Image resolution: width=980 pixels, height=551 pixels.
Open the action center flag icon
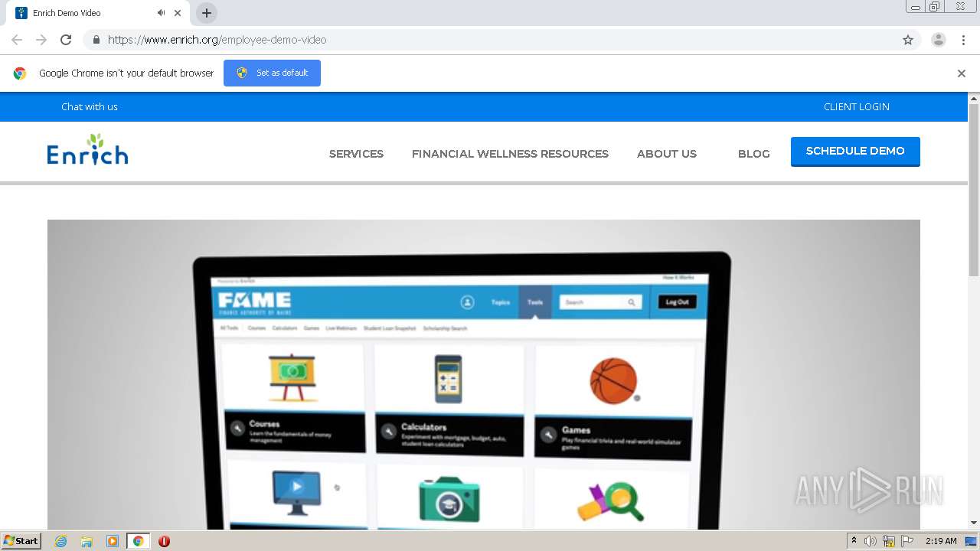click(907, 541)
